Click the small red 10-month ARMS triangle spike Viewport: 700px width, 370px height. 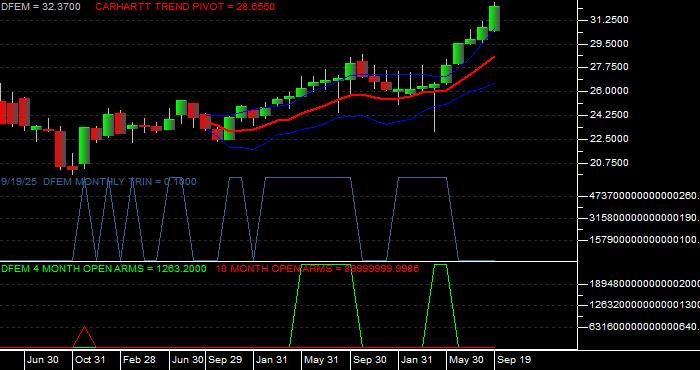pyautogui.click(x=84, y=337)
